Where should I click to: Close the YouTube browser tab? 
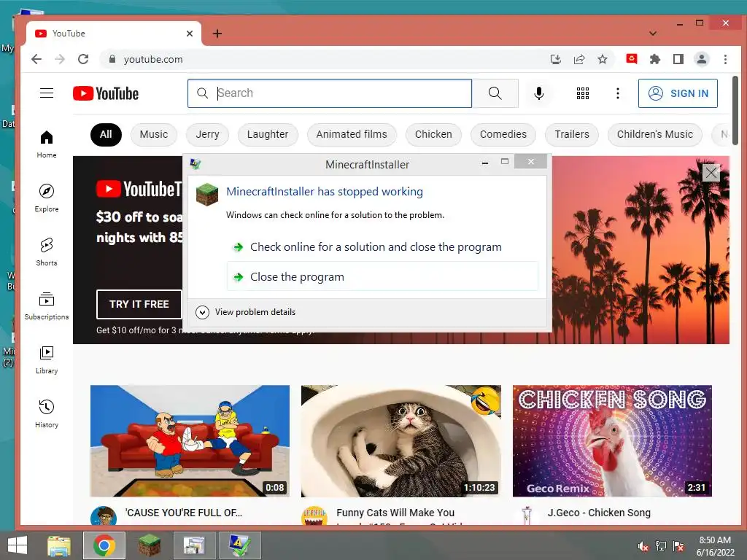(x=190, y=34)
